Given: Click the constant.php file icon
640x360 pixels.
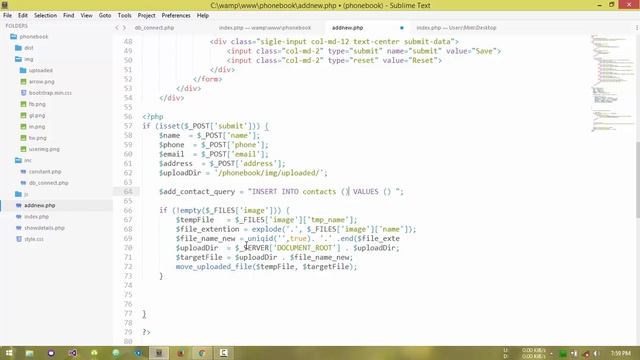Looking at the screenshot, I should [24, 172].
